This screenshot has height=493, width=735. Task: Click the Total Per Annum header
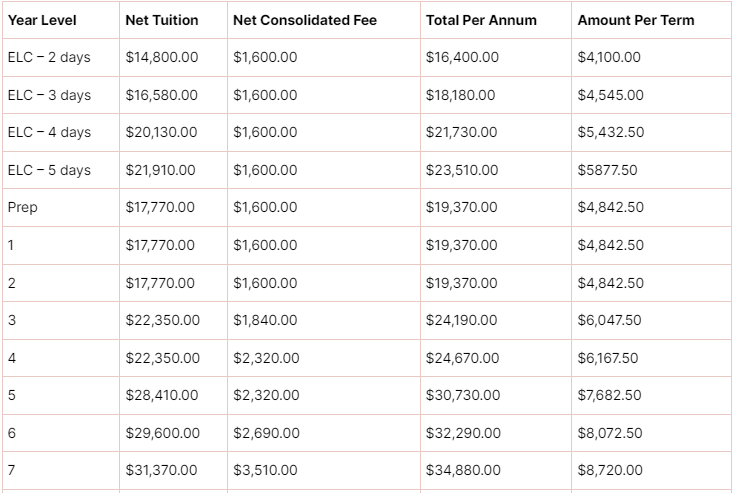point(481,20)
